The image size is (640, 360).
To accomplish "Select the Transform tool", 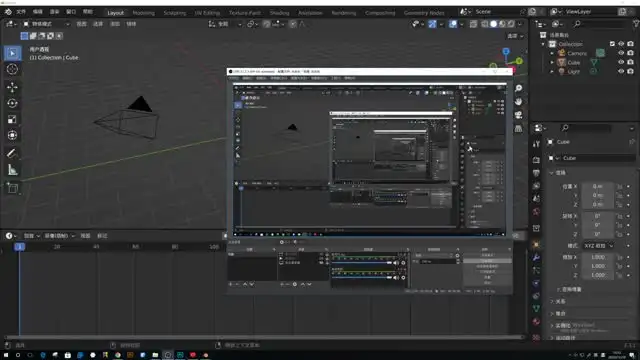I will 12,135.
